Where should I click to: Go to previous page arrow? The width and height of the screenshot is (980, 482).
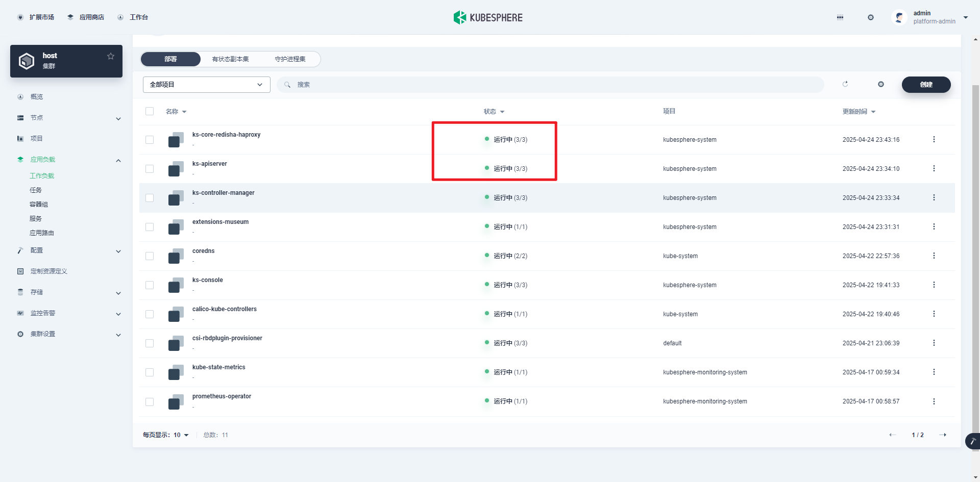[x=893, y=435]
